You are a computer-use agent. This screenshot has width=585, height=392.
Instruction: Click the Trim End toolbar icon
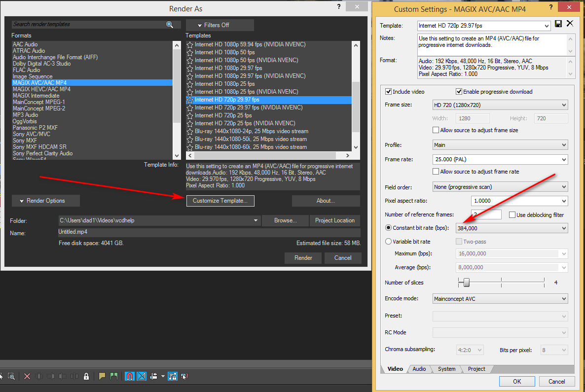62,376
